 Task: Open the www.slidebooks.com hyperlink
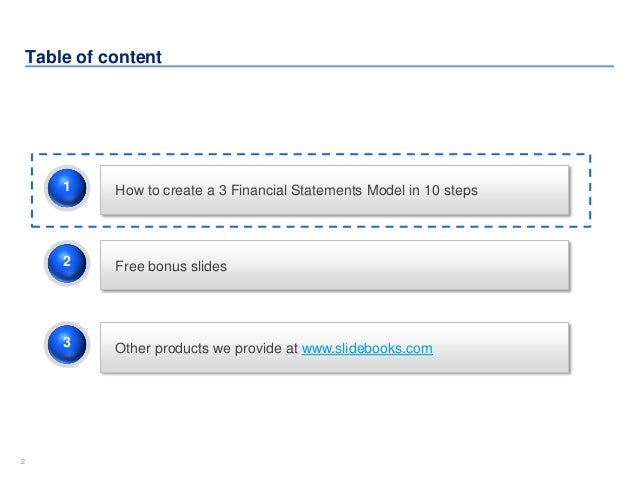[x=367, y=348]
